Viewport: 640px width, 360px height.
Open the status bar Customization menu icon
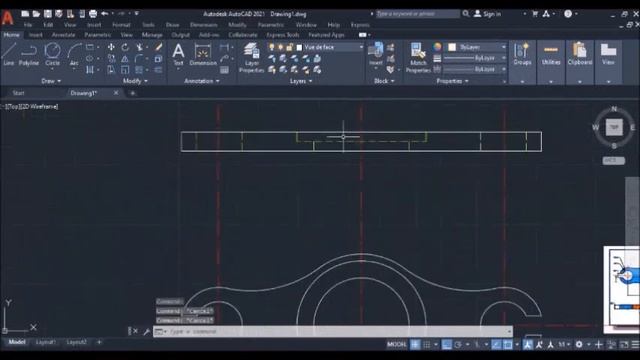[x=635, y=345]
